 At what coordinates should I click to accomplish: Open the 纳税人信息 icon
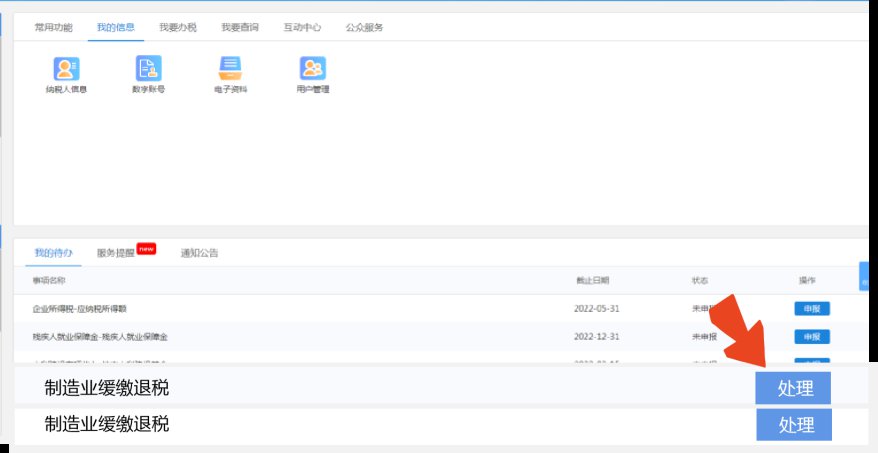(66, 69)
